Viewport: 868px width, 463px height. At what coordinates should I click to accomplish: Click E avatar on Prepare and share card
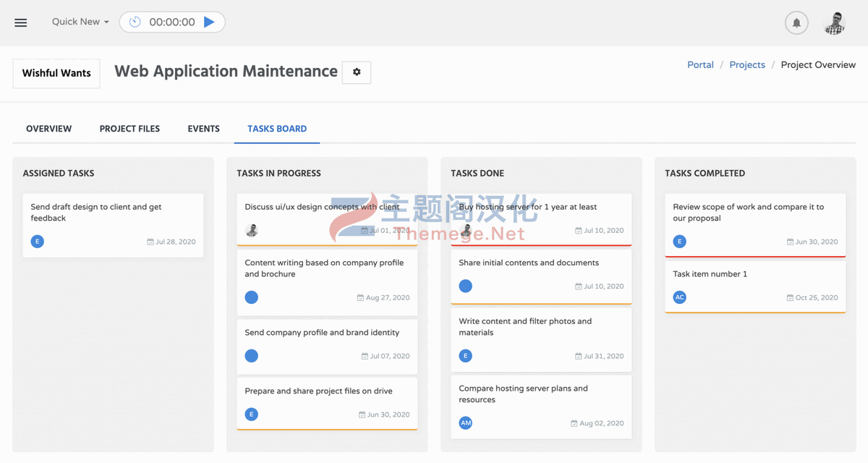252,415
